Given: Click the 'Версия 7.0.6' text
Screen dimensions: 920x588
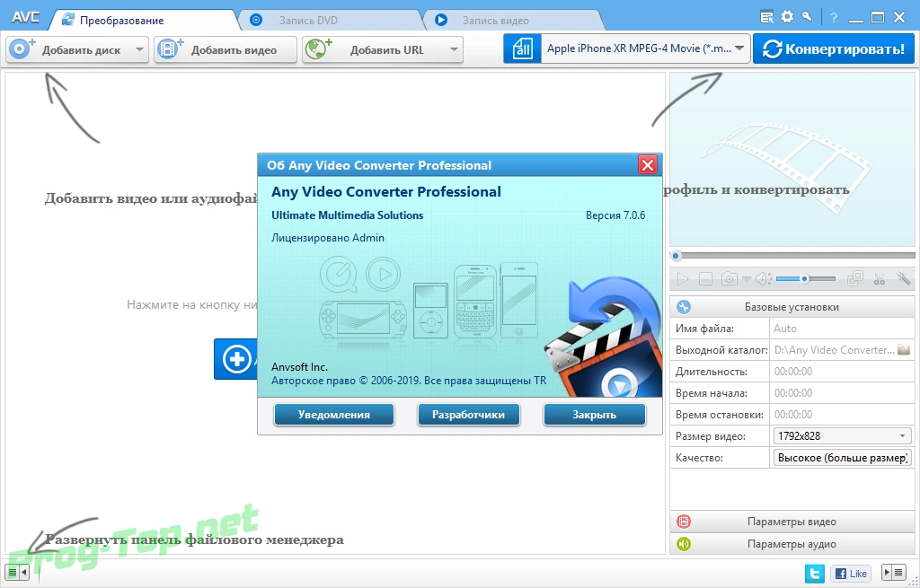Looking at the screenshot, I should tap(615, 215).
